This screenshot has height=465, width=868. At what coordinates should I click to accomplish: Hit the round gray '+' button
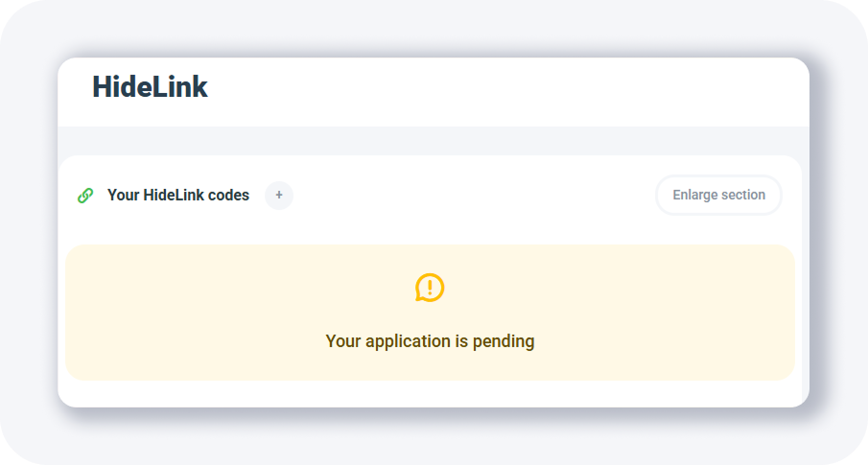pyautogui.click(x=279, y=196)
